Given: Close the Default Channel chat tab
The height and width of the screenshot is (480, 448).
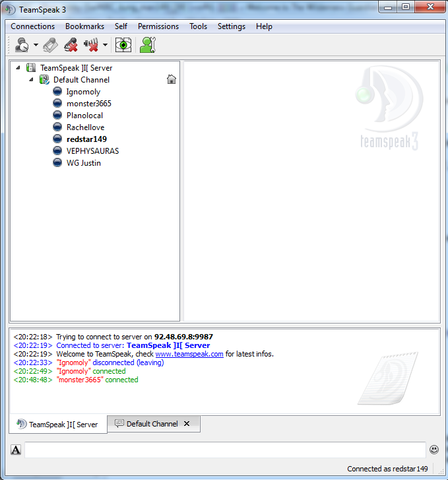Looking at the screenshot, I should pos(187,424).
